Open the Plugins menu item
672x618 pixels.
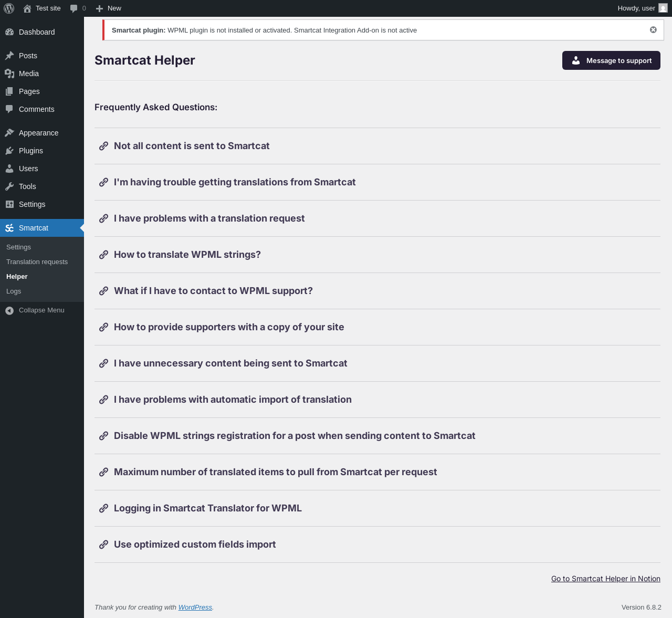tap(42, 151)
